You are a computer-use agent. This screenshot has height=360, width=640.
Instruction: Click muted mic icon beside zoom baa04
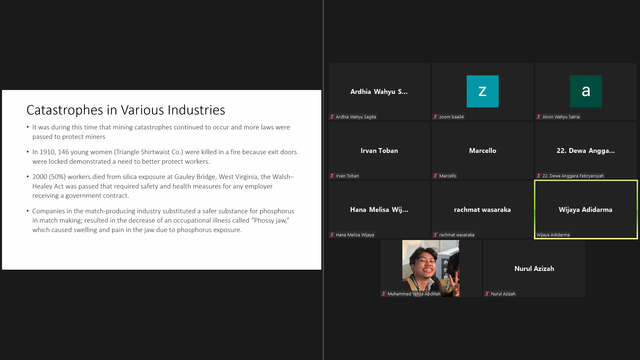tap(436, 117)
